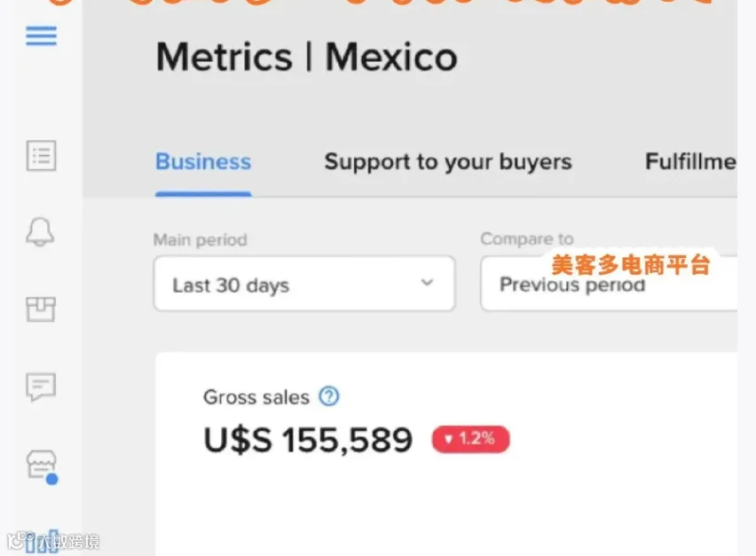This screenshot has width=756, height=556.
Task: Switch to Support to your buyers tab
Action: coord(448,162)
